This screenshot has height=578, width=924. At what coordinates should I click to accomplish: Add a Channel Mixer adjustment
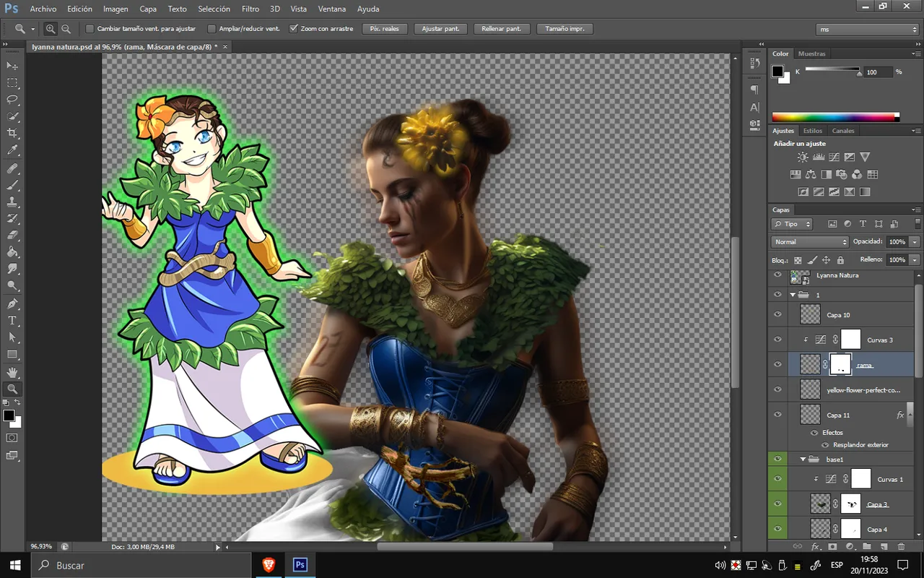857,174
